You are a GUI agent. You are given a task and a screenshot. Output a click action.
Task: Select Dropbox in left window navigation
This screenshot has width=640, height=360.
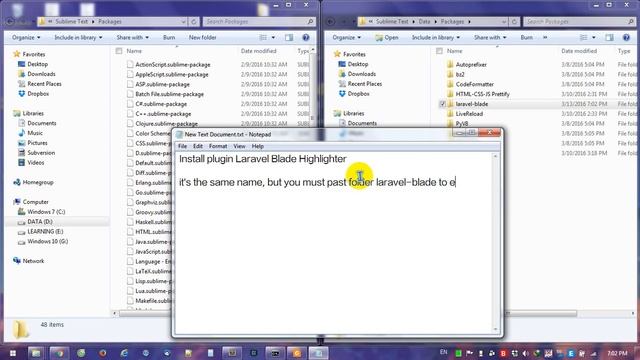(x=38, y=93)
